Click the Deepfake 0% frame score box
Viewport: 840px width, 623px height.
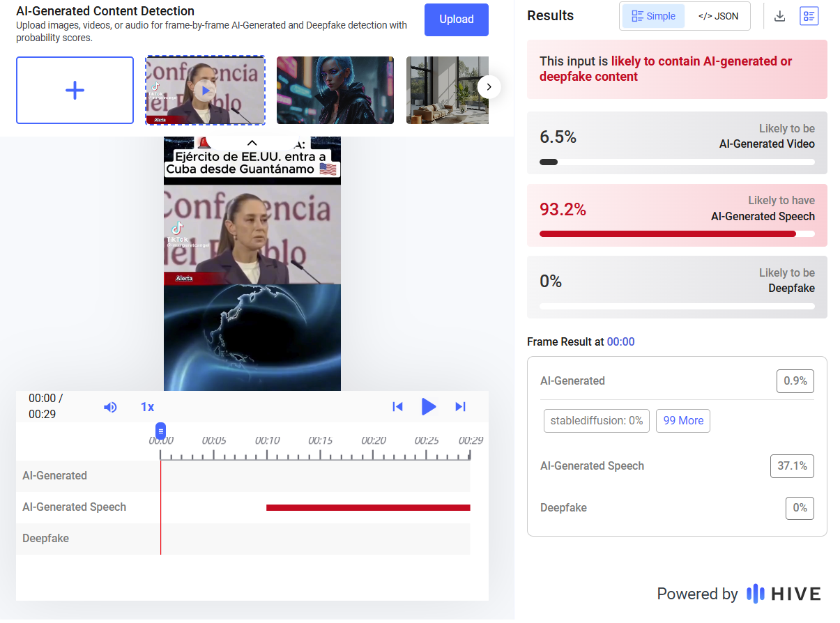800,508
